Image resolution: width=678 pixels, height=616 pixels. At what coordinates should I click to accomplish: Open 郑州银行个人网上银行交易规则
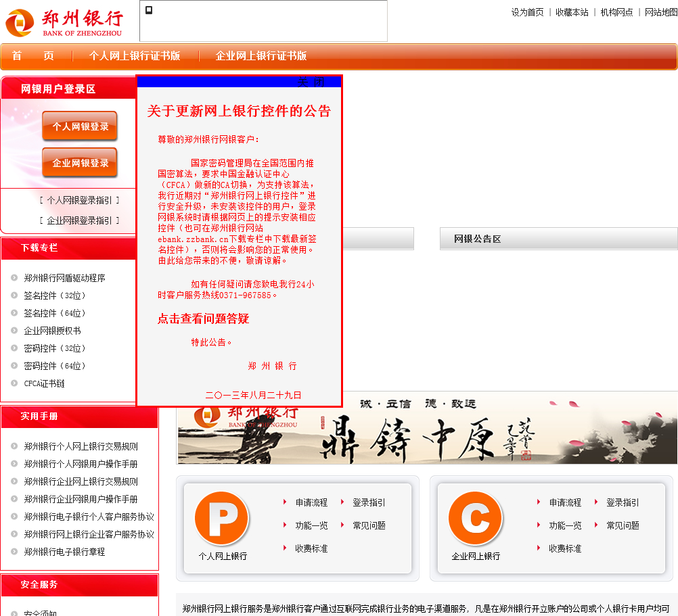coord(81,446)
